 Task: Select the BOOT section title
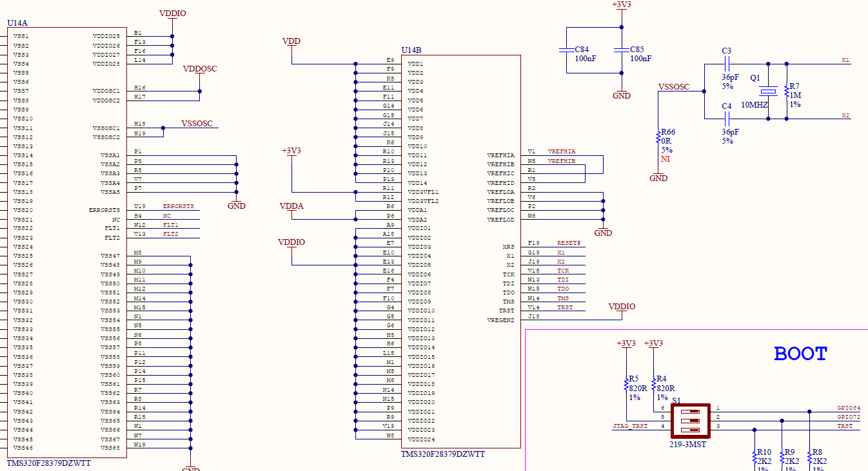pos(800,354)
